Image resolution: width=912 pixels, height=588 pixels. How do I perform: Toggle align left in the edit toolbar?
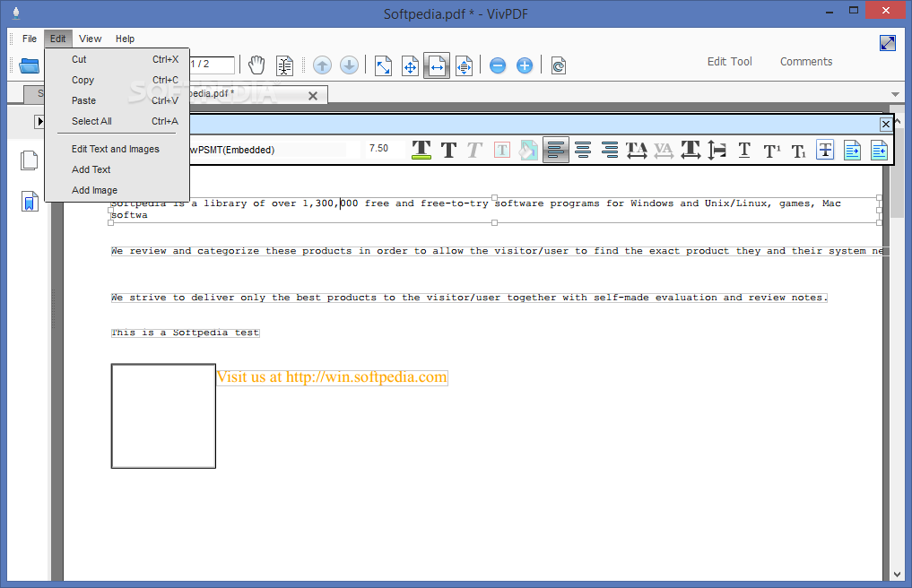(555, 150)
